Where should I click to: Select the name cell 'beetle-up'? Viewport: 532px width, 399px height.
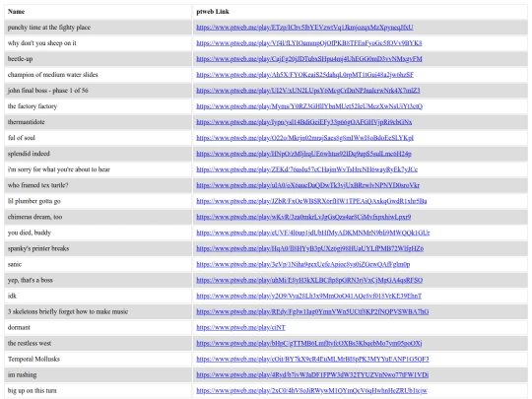click(99, 59)
